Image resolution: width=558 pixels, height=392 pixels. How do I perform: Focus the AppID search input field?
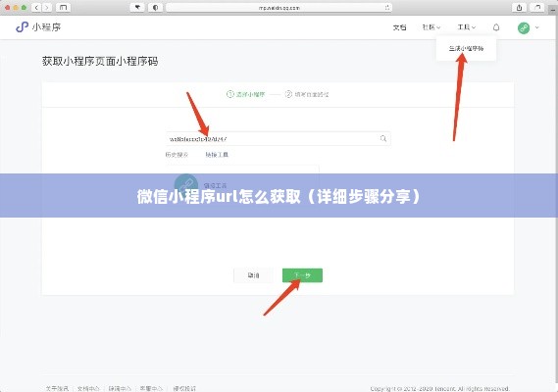[x=279, y=139]
